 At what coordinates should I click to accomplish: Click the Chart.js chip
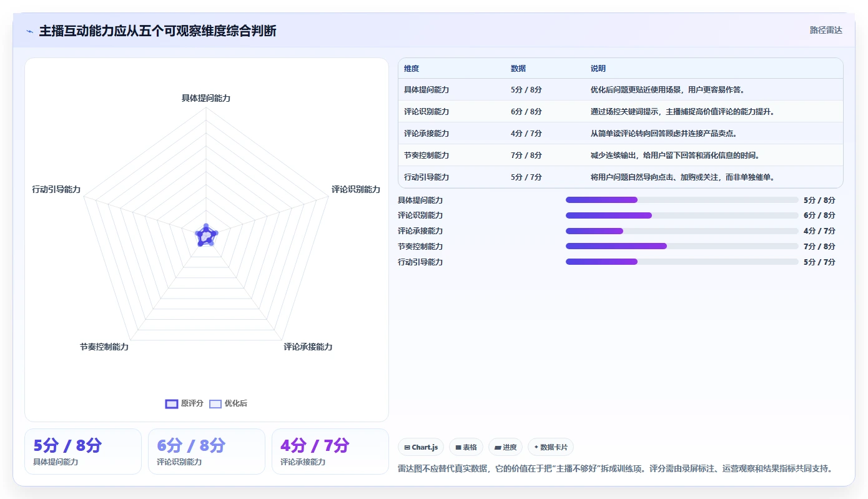(421, 447)
